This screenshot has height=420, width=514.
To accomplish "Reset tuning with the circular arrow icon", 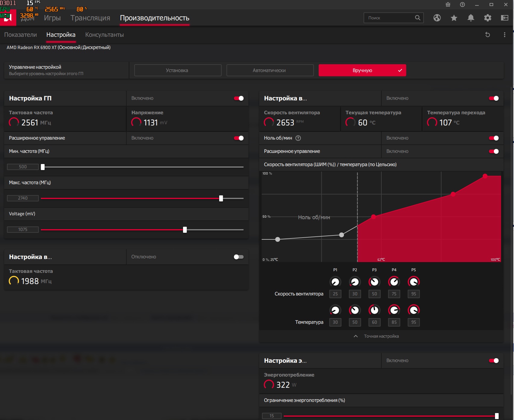I will (487, 35).
